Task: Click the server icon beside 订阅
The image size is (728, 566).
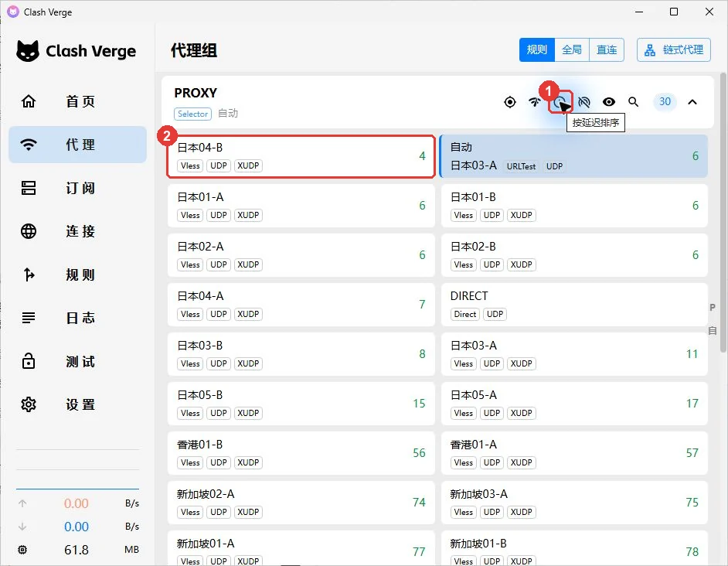Action: pos(29,188)
